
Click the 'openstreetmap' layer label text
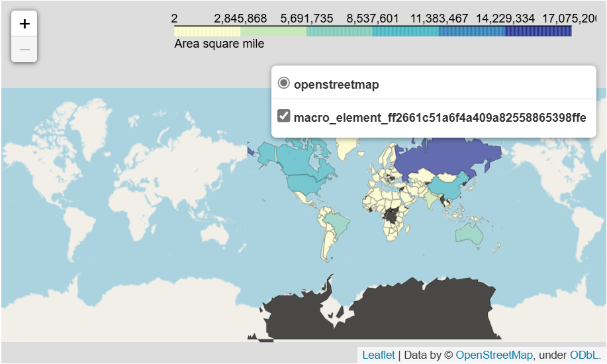(336, 85)
